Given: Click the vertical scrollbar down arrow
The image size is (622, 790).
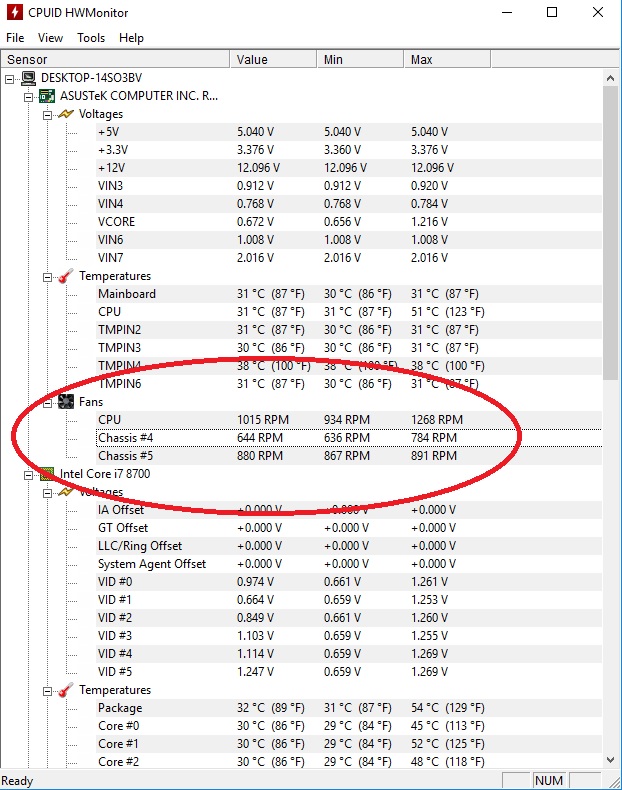Looking at the screenshot, I should click(x=612, y=763).
